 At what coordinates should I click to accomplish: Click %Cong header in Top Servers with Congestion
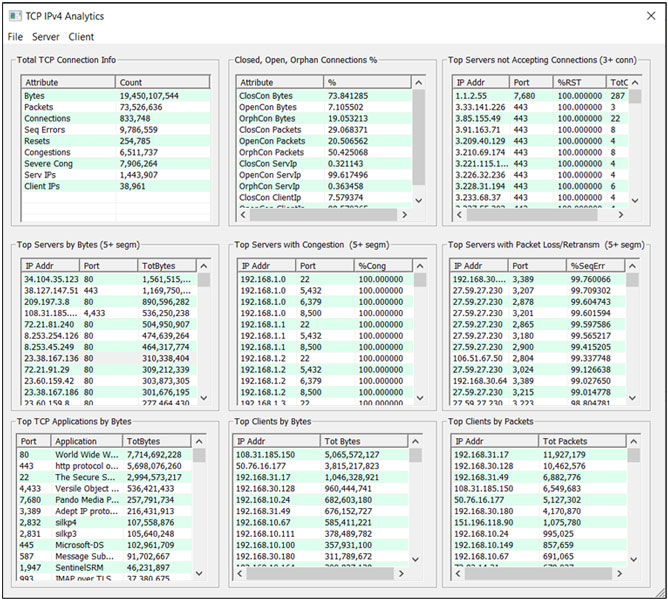click(x=383, y=266)
